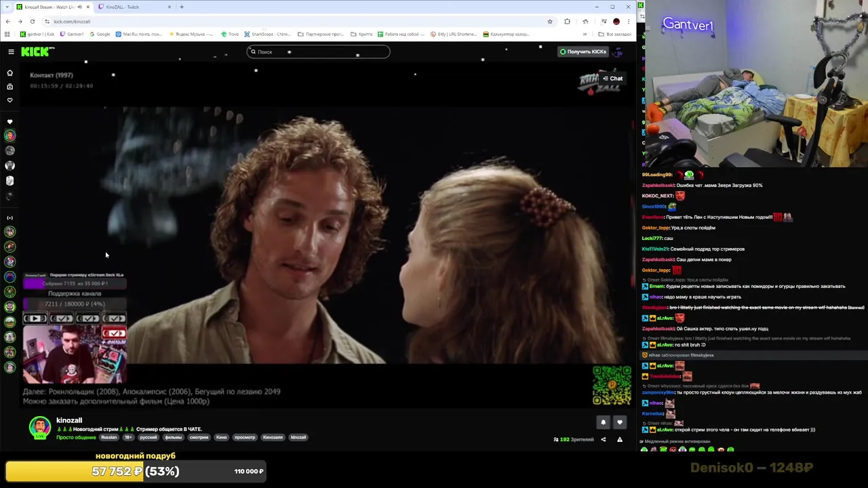
Task: Click the Контакт (1997) movie title
Action: pos(52,75)
